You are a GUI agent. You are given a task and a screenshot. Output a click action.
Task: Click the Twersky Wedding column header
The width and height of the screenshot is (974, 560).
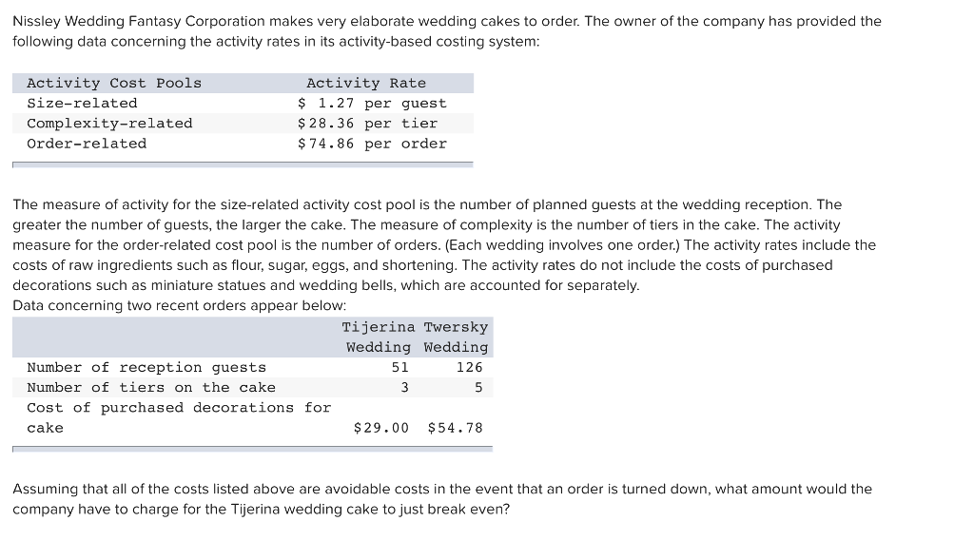456,338
